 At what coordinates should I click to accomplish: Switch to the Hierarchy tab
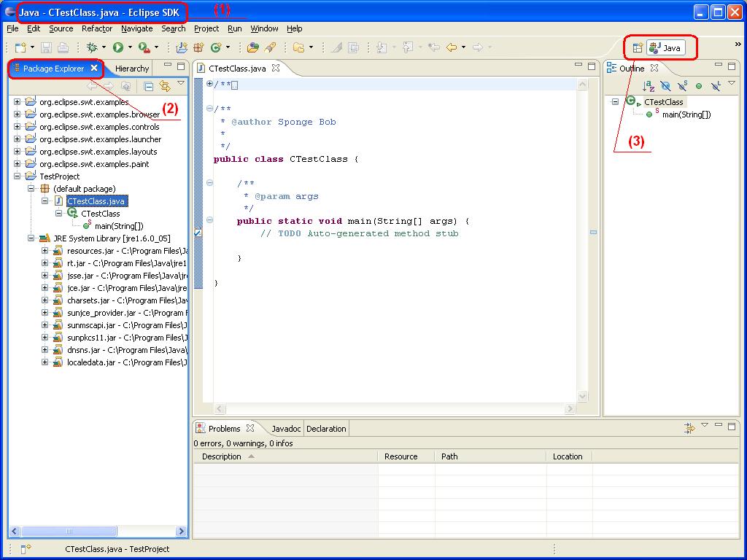[132, 69]
